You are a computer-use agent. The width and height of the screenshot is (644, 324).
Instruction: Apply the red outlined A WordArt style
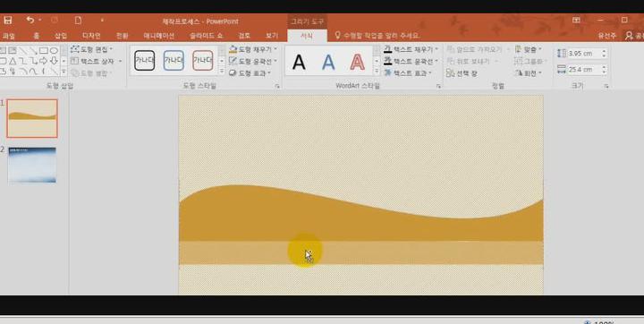click(358, 62)
